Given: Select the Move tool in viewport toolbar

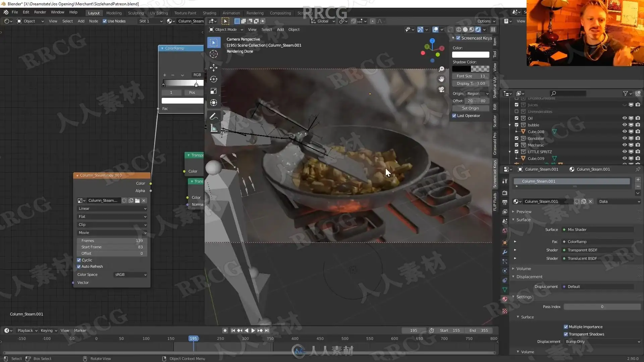Looking at the screenshot, I should click(214, 67).
